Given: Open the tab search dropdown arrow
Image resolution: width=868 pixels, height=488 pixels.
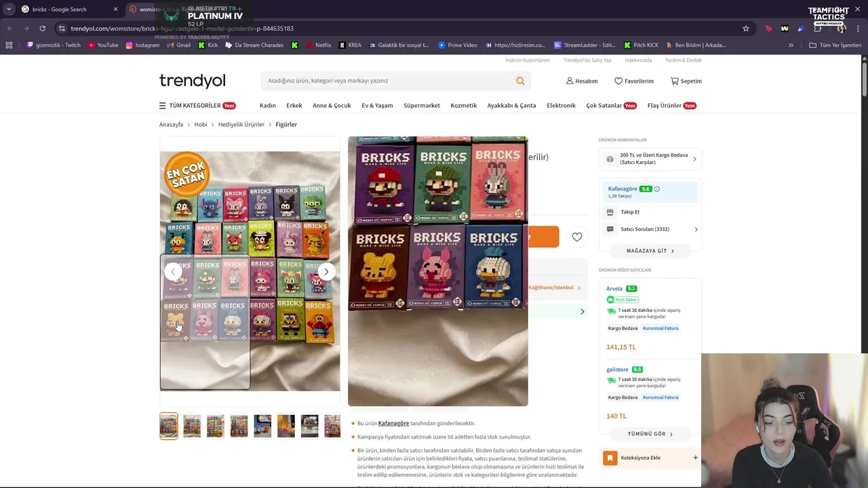Looking at the screenshot, I should pos(9,9).
